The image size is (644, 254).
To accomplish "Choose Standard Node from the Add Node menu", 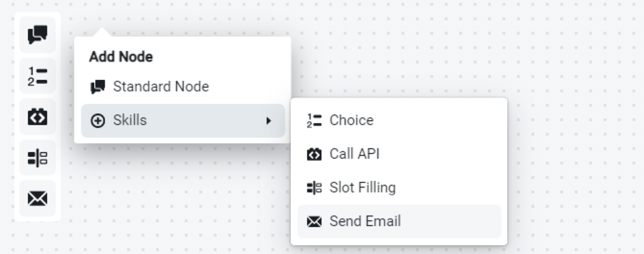I will click(x=161, y=87).
